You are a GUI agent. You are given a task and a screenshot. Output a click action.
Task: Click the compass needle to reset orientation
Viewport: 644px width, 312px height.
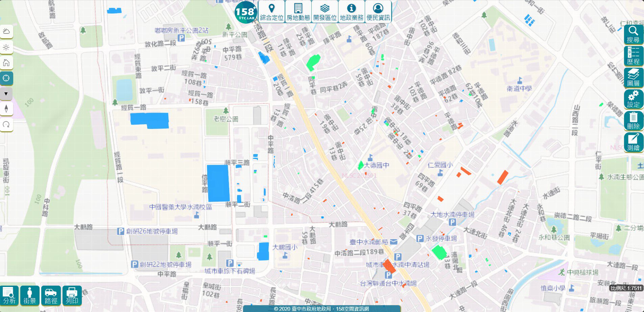point(7,109)
